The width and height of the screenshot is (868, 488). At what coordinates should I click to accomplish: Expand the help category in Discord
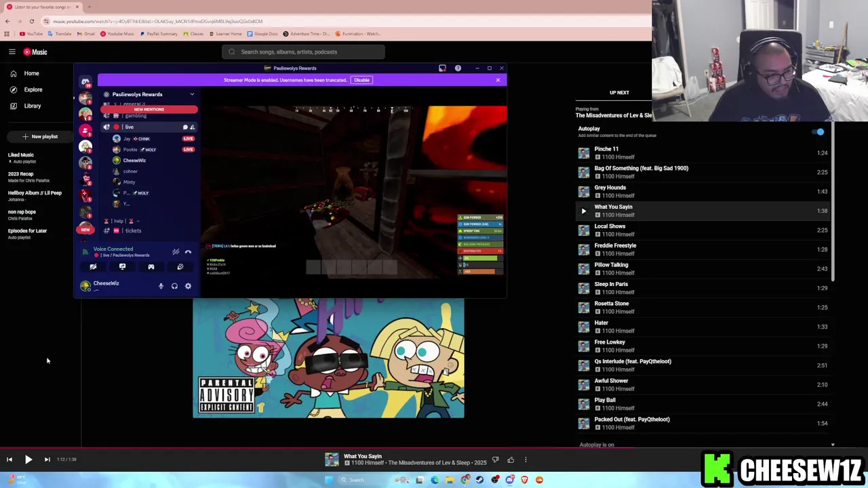coord(121,221)
